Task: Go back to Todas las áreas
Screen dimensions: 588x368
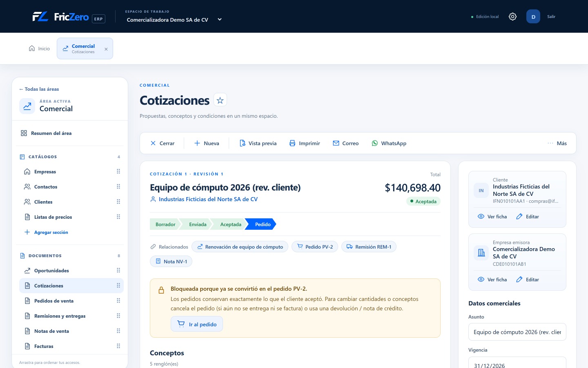Action: pos(39,89)
